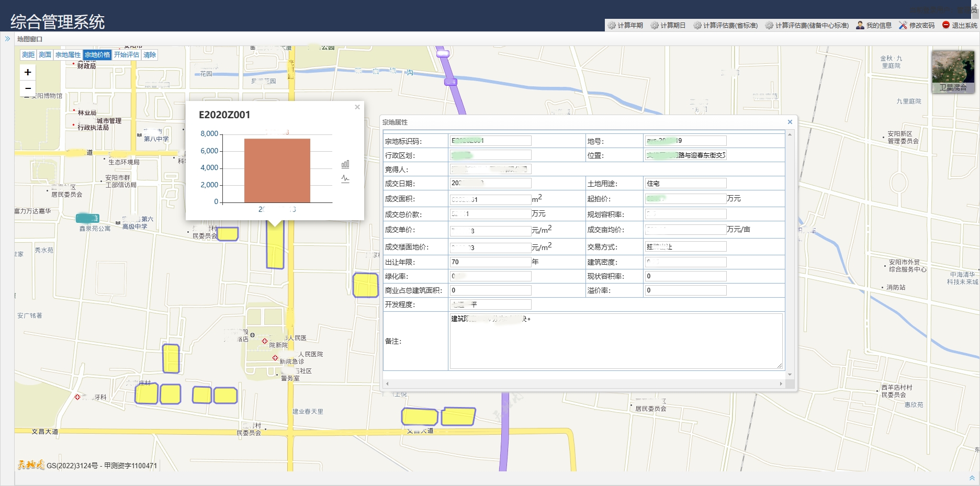Zoom in the map with plus button
Viewport: 980px width, 486px height.
pos(28,72)
